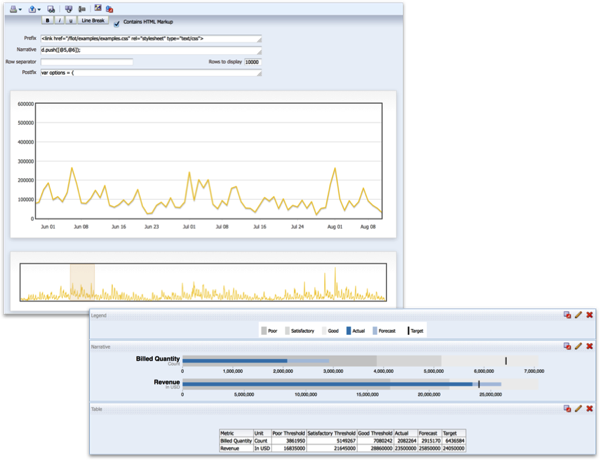This screenshot has width=600, height=460.
Task: Click table cell value 2082264
Action: click(407, 441)
